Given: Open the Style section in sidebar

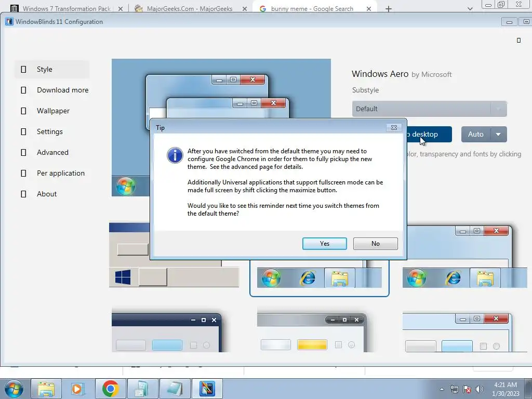Looking at the screenshot, I should (52, 69).
